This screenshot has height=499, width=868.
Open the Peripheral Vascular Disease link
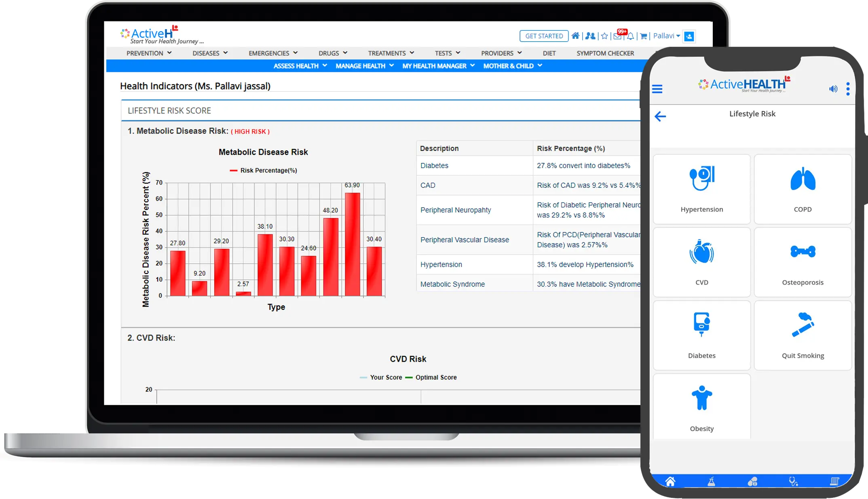(x=465, y=240)
